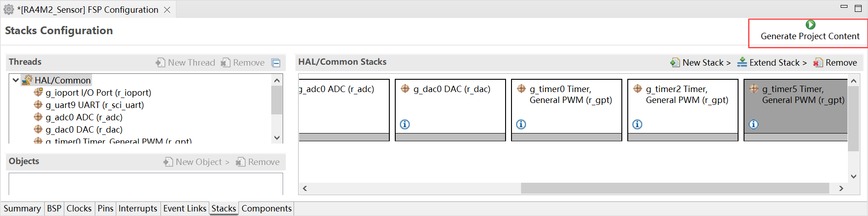Viewport: 868px width, 216px height.
Task: Click info icon on g_timer0 block
Action: 521,124
